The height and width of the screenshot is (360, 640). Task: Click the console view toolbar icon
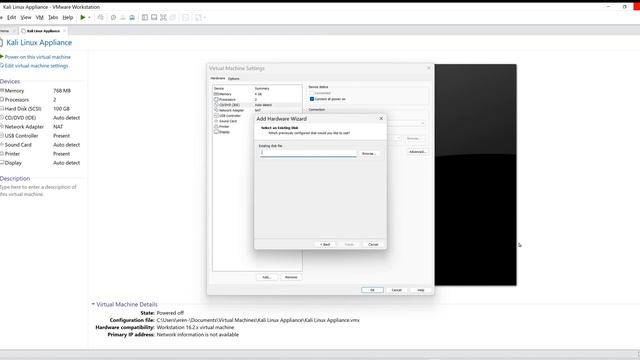pyautogui.click(x=185, y=18)
